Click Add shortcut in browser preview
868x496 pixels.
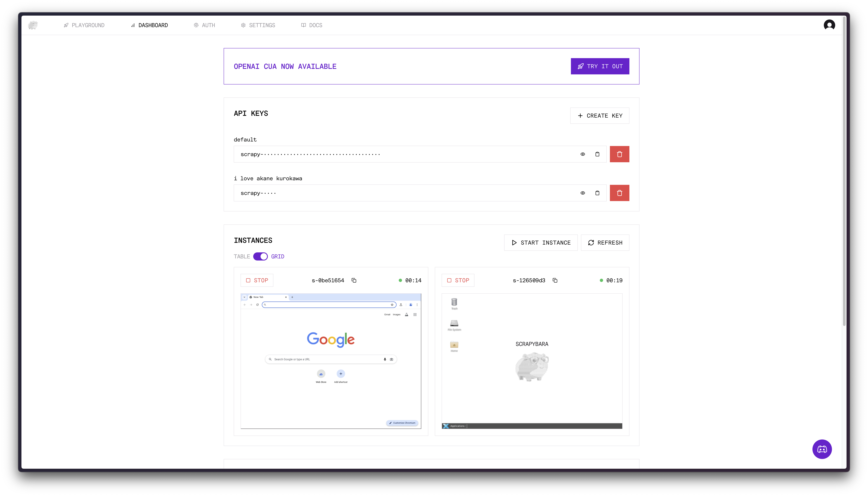pyautogui.click(x=341, y=376)
